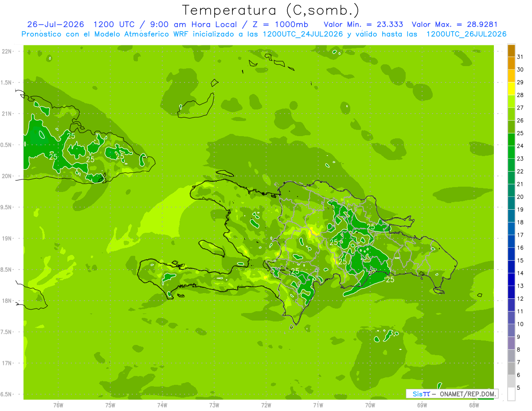532x411 pixels.
Task: Click the colorbar label '28'
Action: [x=520, y=95]
